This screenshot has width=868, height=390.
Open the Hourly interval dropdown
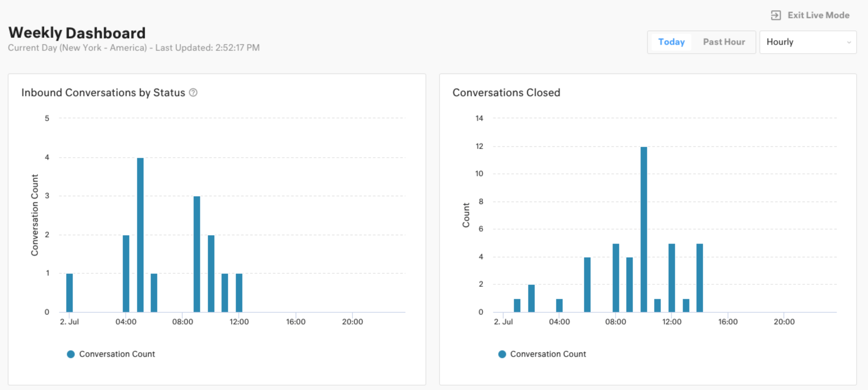[x=808, y=42]
